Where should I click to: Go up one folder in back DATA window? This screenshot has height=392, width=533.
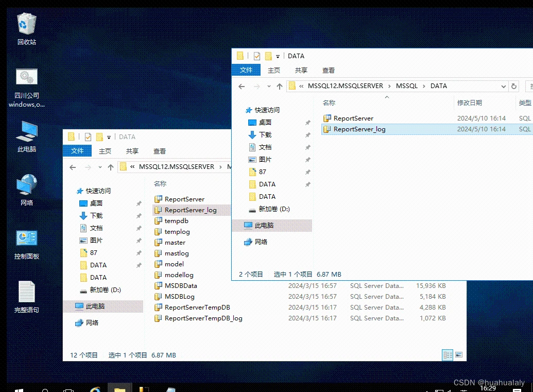(111, 167)
